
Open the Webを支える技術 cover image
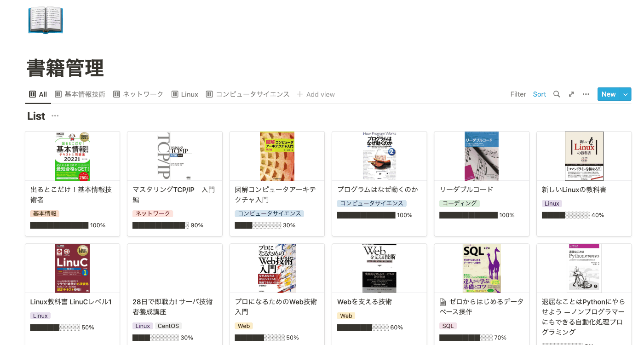pos(379,268)
